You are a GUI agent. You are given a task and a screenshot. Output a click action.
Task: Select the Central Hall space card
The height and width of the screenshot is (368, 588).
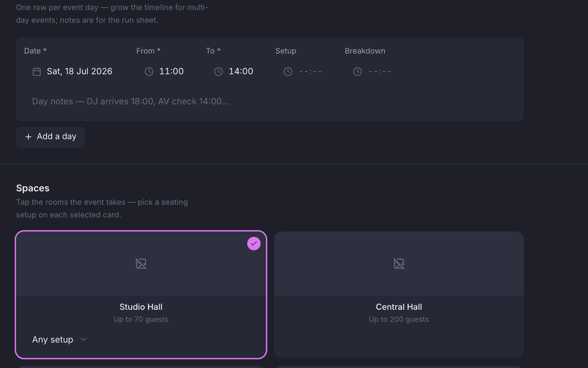(x=399, y=295)
